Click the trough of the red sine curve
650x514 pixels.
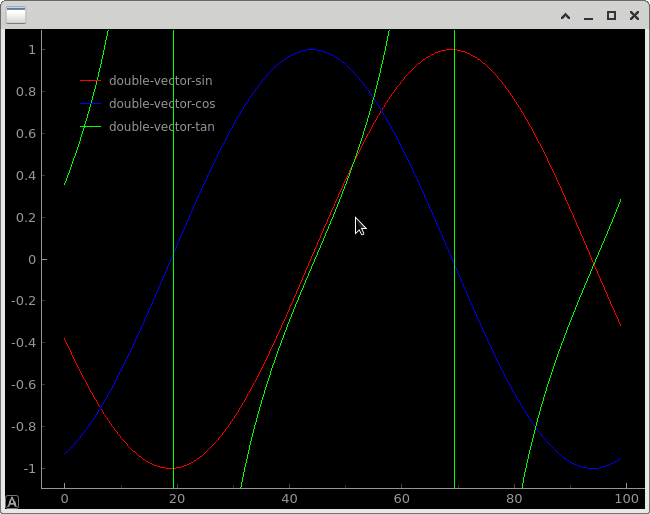point(172,468)
